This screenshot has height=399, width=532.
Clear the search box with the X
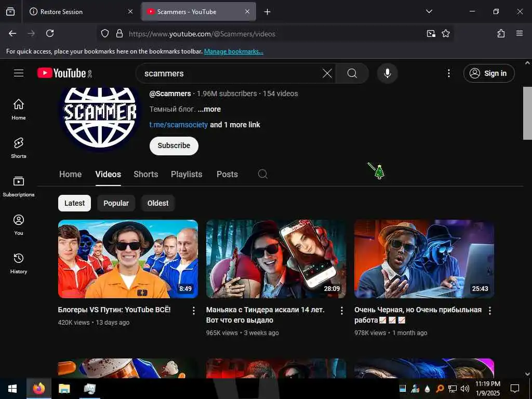[x=327, y=73]
